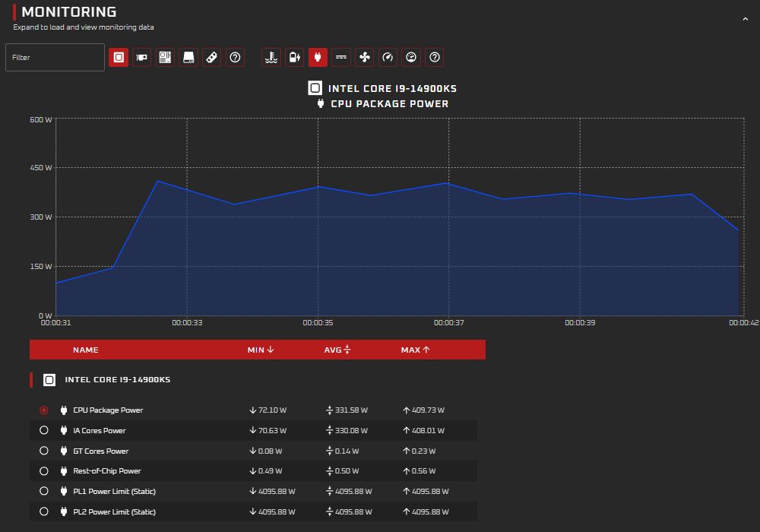Click the unknown sensor type question-mark filter
Viewport: 760px width, 532px height.
(x=435, y=57)
